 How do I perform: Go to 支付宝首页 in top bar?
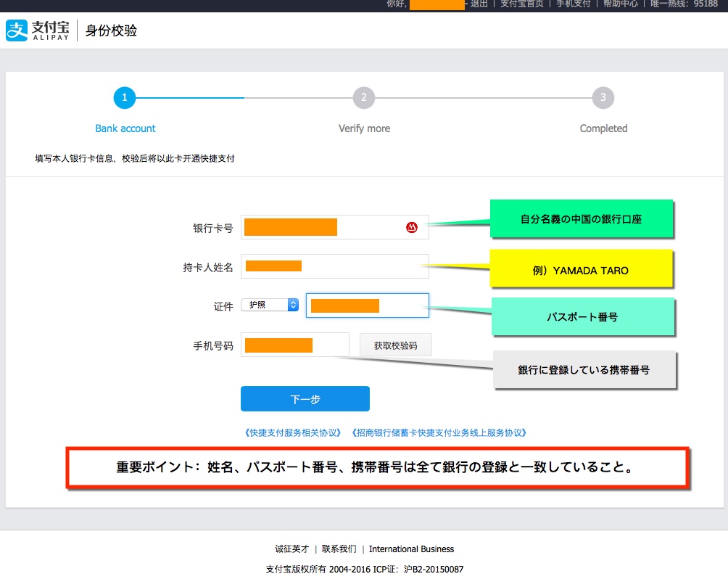pos(522,4)
